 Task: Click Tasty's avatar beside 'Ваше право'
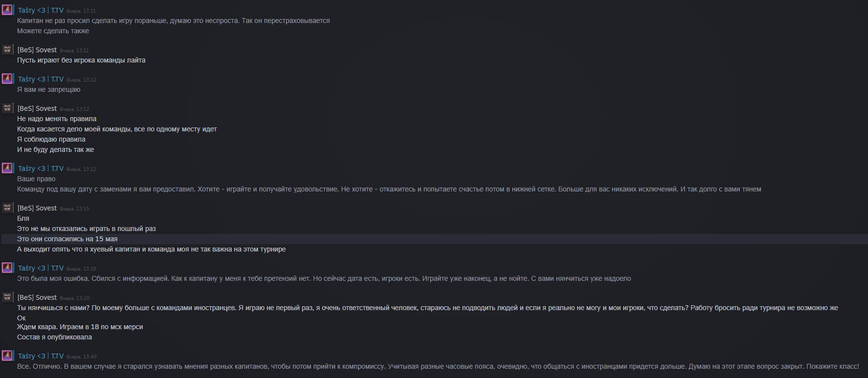click(x=7, y=168)
